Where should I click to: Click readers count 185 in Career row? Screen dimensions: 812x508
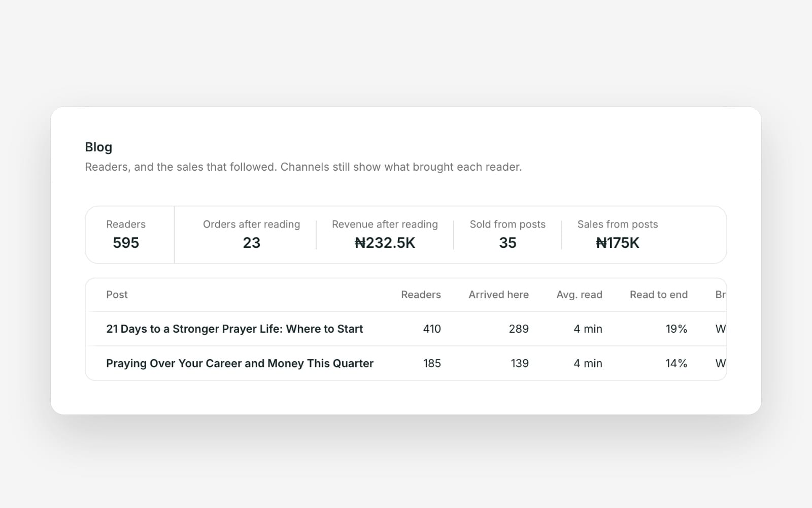pos(432,363)
